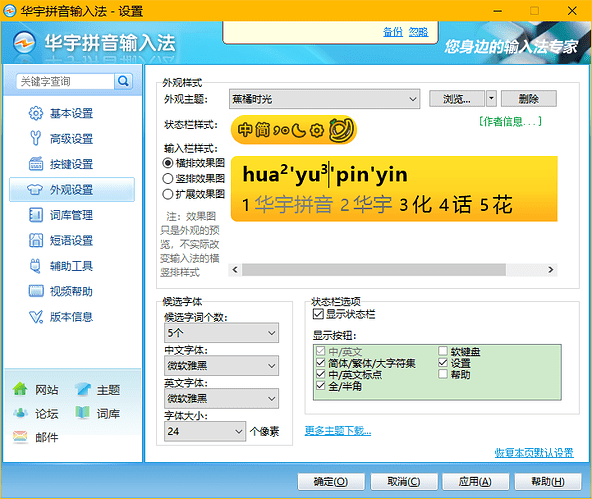
Task: Click the 短语设置 icon
Action: (36, 240)
